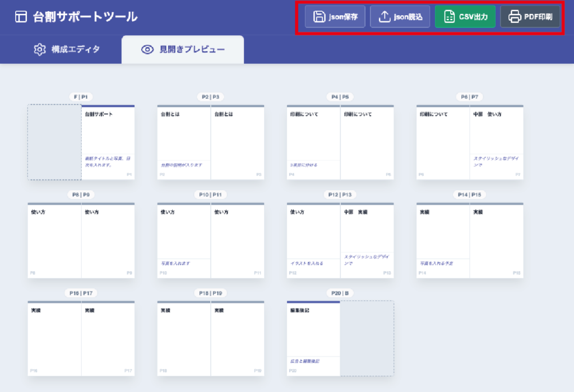The image size is (574, 392).
Task: Click the P10 | P11 spread label
Action: click(x=211, y=195)
